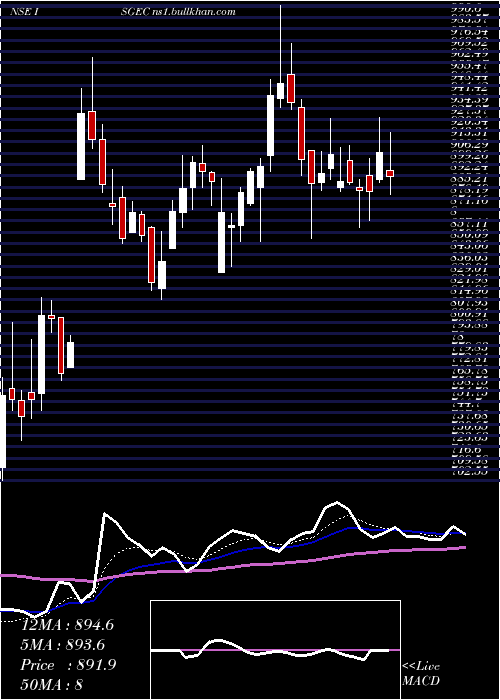Open the Live MACD inset chart

click(275, 650)
